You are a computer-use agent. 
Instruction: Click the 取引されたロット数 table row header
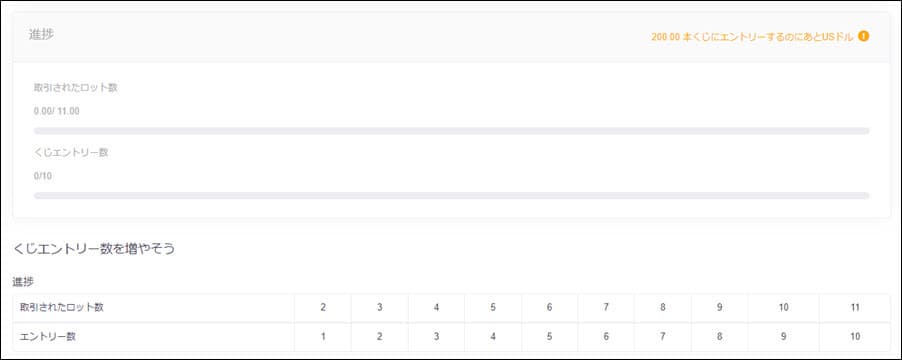point(154,308)
